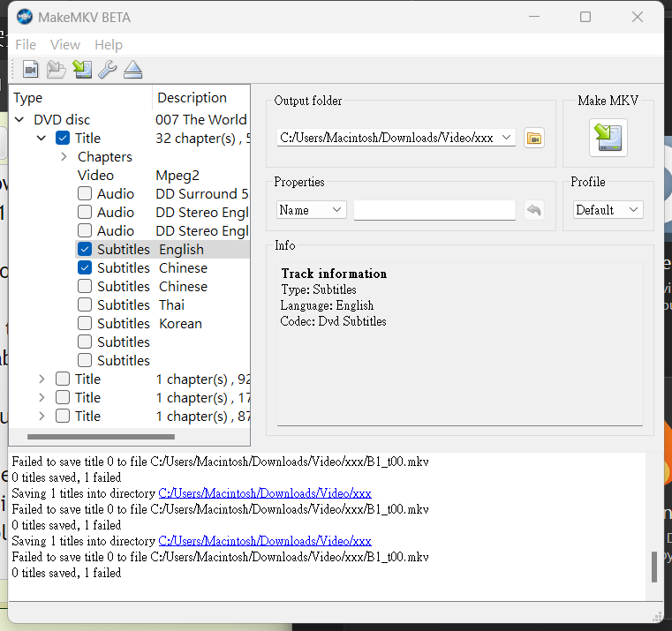Click the revert property arrow icon
The height and width of the screenshot is (631, 672).
point(534,210)
